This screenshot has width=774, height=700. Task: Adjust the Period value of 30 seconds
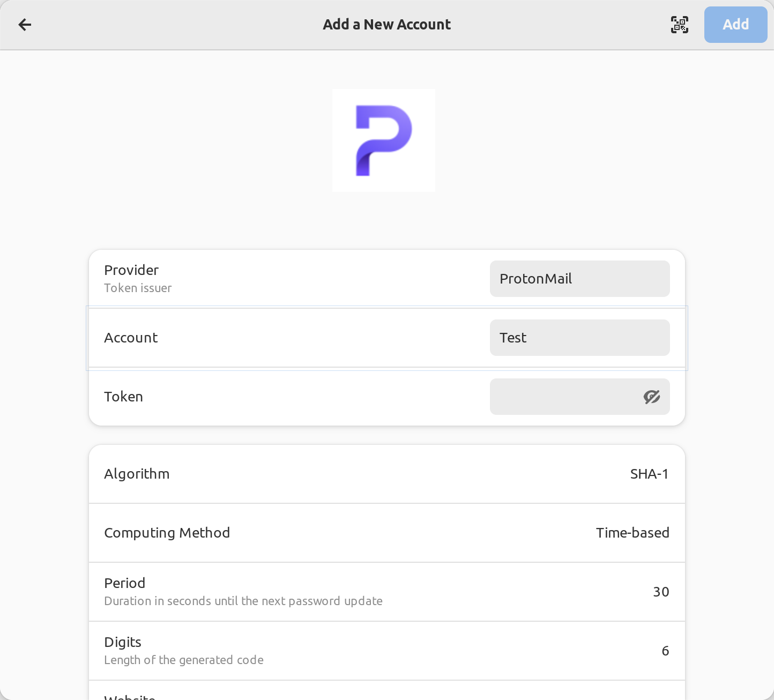point(387,592)
